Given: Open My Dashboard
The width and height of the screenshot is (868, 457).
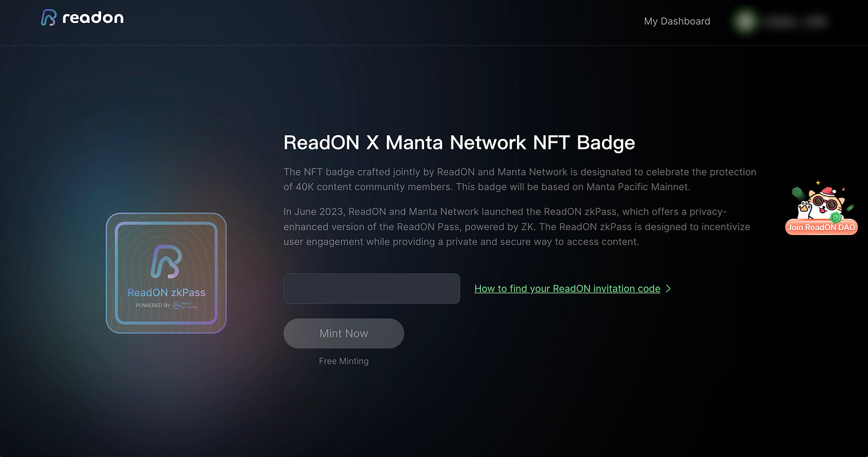Looking at the screenshot, I should click(x=676, y=21).
